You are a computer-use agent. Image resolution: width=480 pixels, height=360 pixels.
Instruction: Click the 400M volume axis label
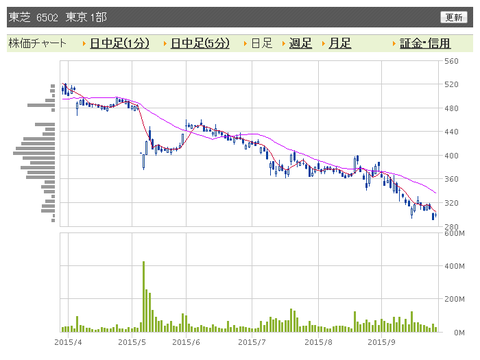pyautogui.click(x=454, y=266)
